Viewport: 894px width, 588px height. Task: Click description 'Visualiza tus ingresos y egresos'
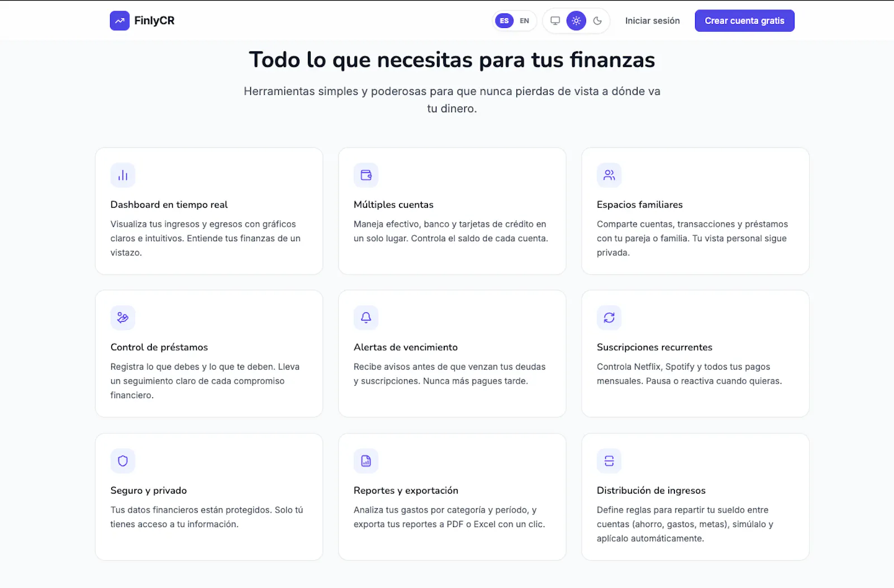point(206,238)
